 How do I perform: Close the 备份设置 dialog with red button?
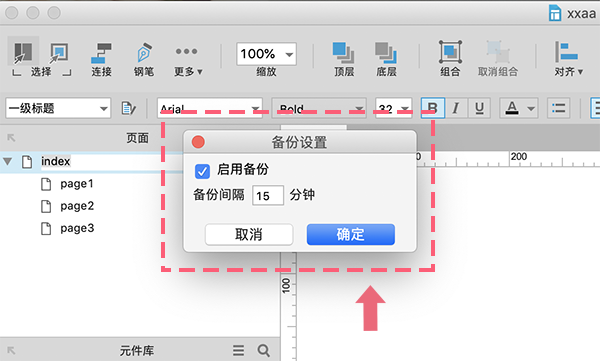198,142
